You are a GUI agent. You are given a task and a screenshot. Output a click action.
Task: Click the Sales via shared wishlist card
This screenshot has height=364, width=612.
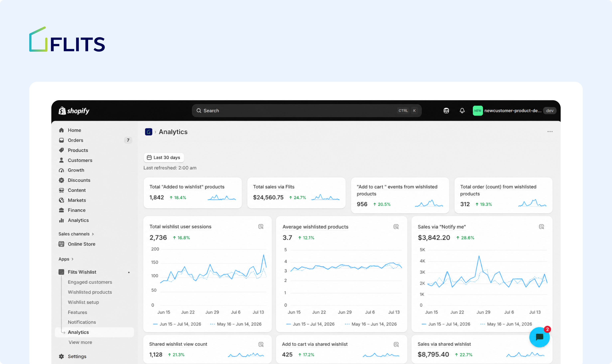tap(482, 349)
